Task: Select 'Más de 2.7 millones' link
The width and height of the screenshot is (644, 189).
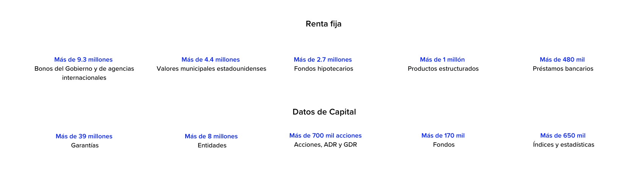Action: (x=323, y=59)
